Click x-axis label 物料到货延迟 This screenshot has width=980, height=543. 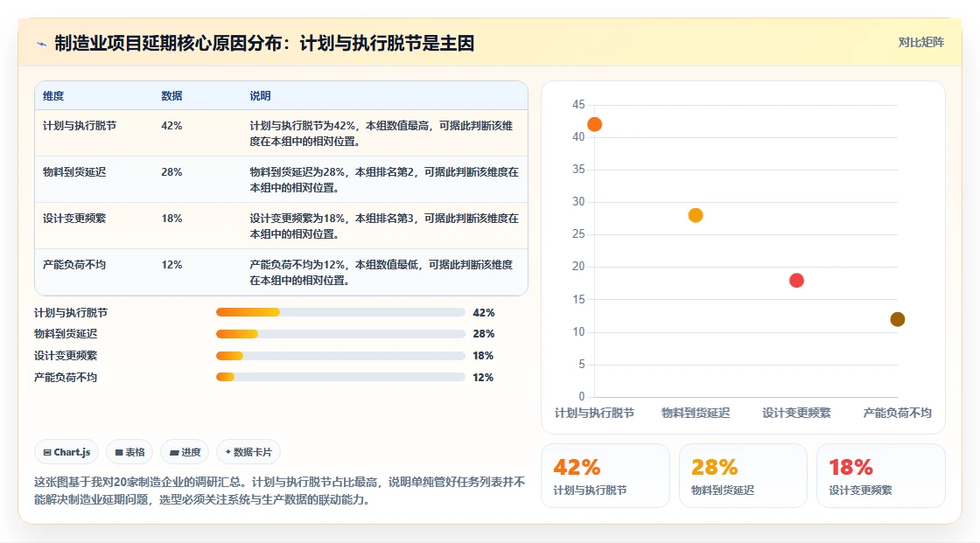coord(696,413)
